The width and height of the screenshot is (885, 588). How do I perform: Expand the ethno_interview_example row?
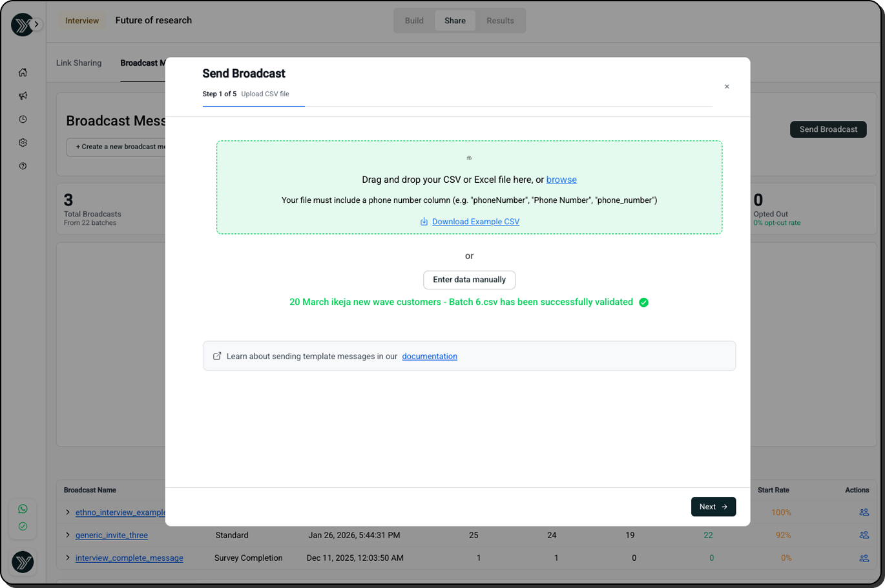click(x=68, y=512)
